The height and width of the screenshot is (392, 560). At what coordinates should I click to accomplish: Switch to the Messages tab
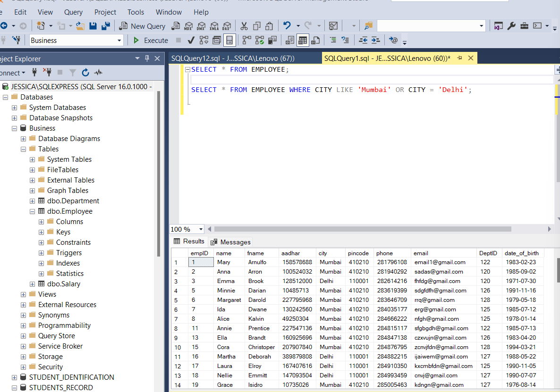[x=230, y=242]
